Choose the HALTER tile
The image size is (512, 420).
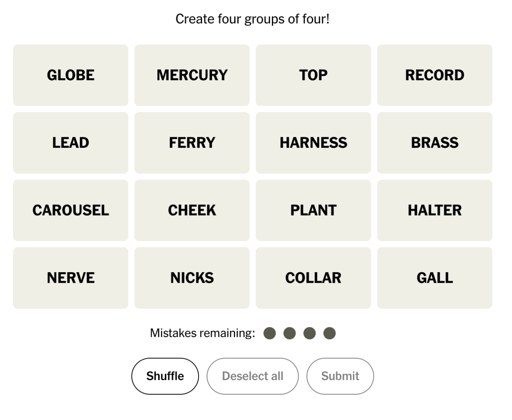point(434,210)
